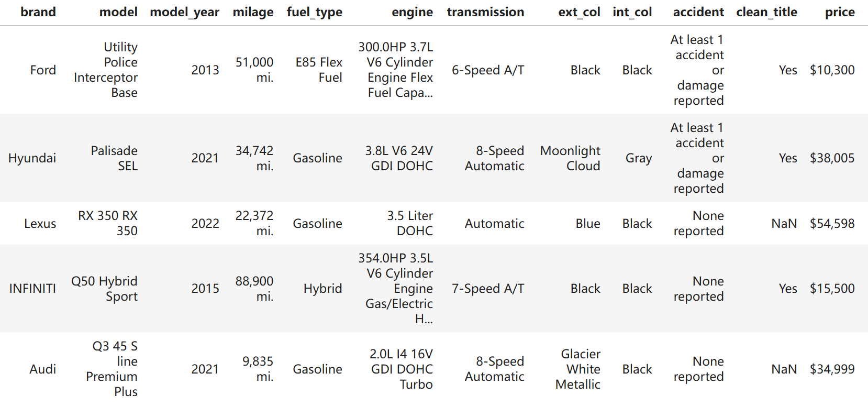Click the 'model_year' column header

[x=184, y=12]
